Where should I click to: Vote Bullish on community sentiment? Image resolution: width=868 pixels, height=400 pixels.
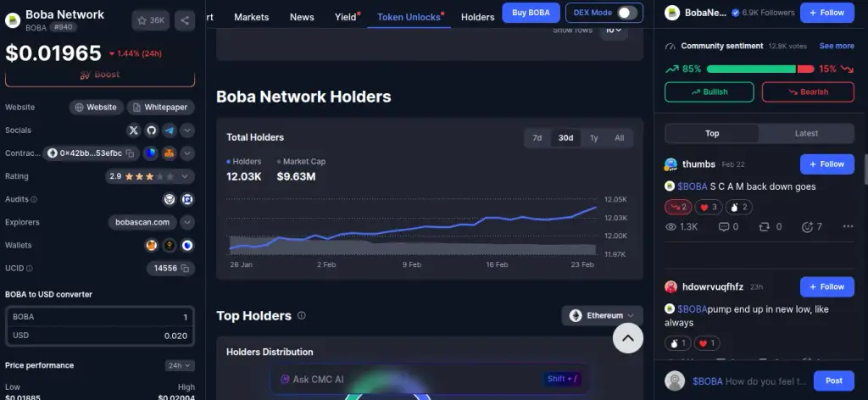[x=709, y=92]
